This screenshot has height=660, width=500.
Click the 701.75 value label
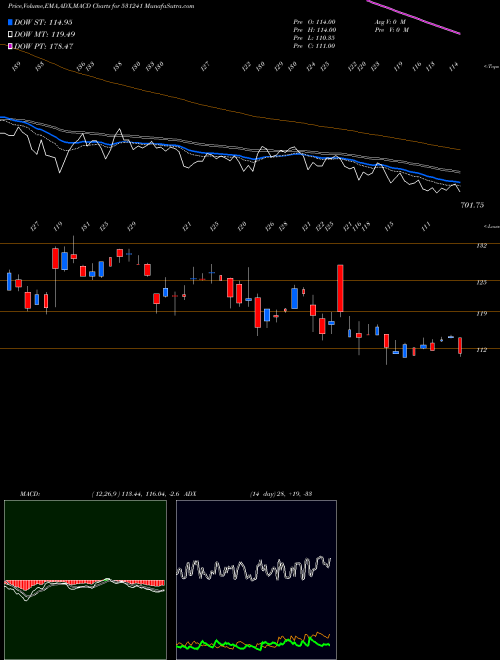[x=472, y=205]
